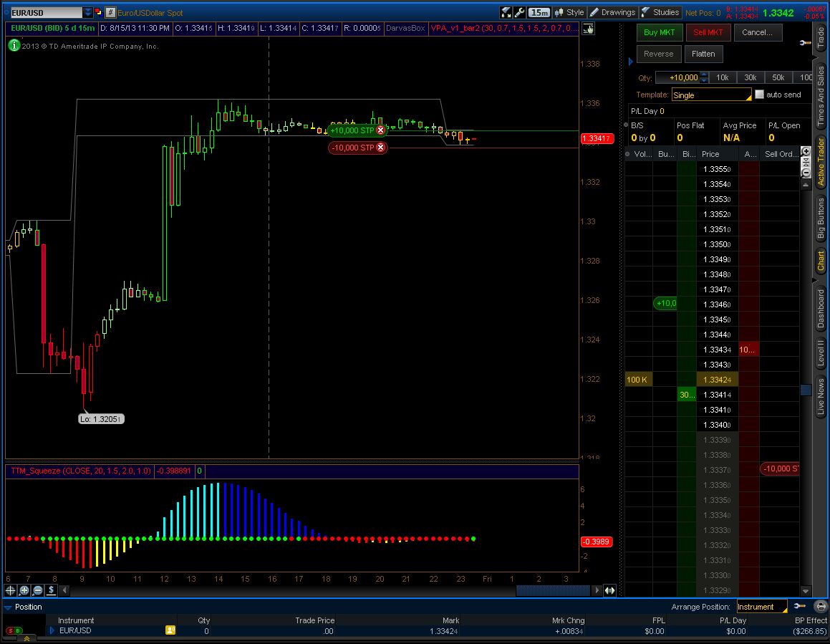Click the +10,0 buy order bubble at 1.33460
This screenshot has height=644, width=830.
coord(665,304)
